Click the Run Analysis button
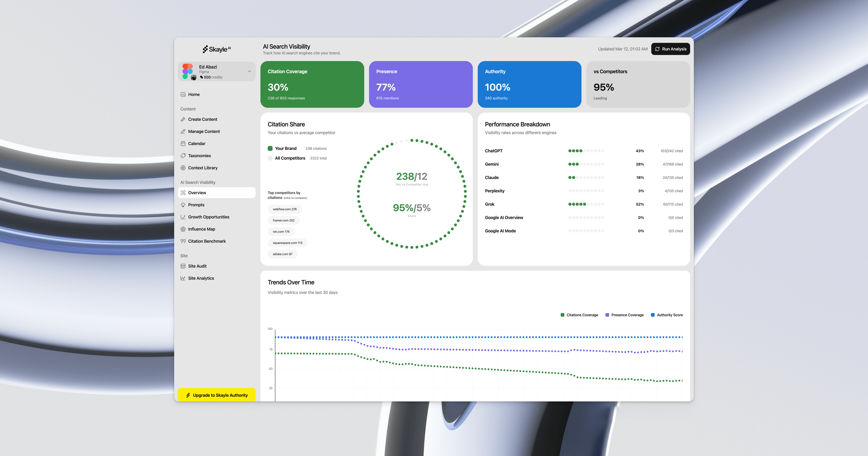This screenshot has height=456, width=868. 670,49
